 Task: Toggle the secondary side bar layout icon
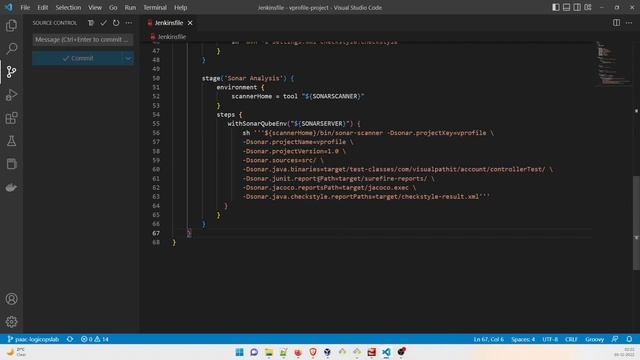pyautogui.click(x=577, y=7)
